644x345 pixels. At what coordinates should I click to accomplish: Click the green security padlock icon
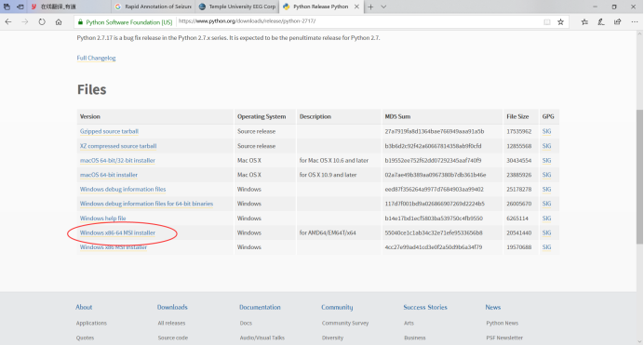pos(80,22)
